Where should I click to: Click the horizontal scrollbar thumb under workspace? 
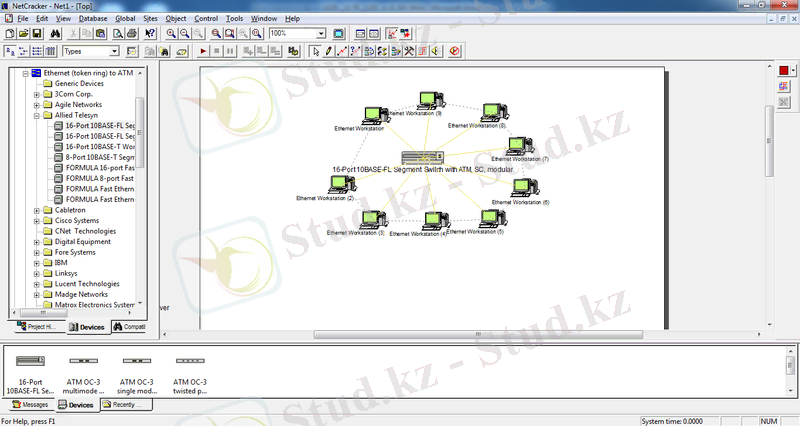point(478,334)
